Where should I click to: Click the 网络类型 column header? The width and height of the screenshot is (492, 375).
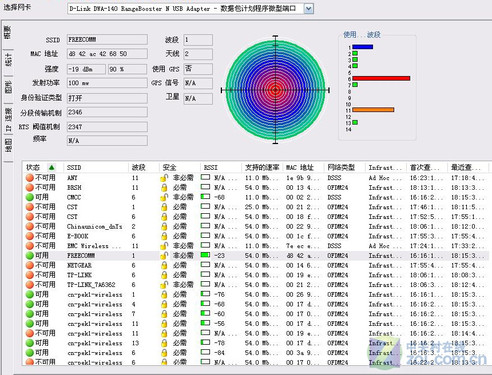[x=341, y=167]
